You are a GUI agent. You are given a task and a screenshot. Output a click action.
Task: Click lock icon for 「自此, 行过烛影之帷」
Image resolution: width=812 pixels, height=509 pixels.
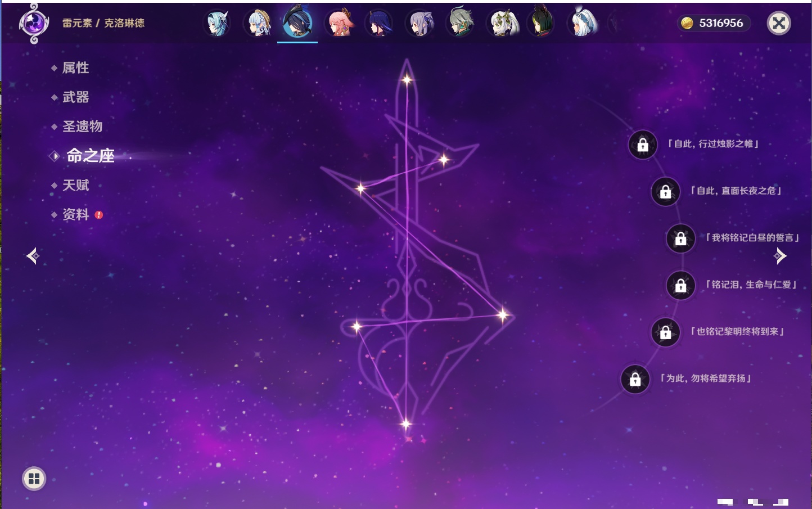coord(643,145)
